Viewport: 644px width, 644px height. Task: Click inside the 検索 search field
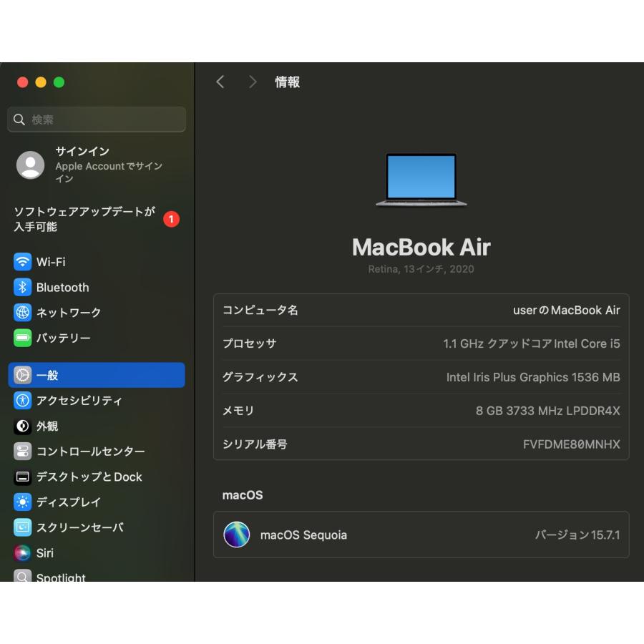(x=96, y=119)
